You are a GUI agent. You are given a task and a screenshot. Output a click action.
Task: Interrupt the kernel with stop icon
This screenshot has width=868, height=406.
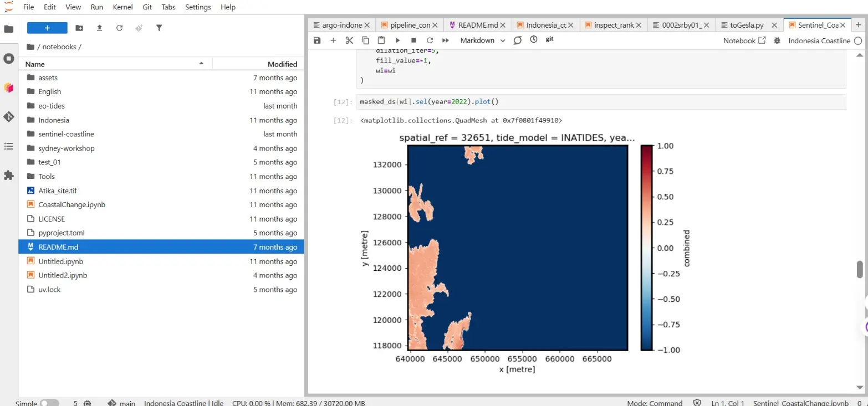pyautogui.click(x=413, y=40)
